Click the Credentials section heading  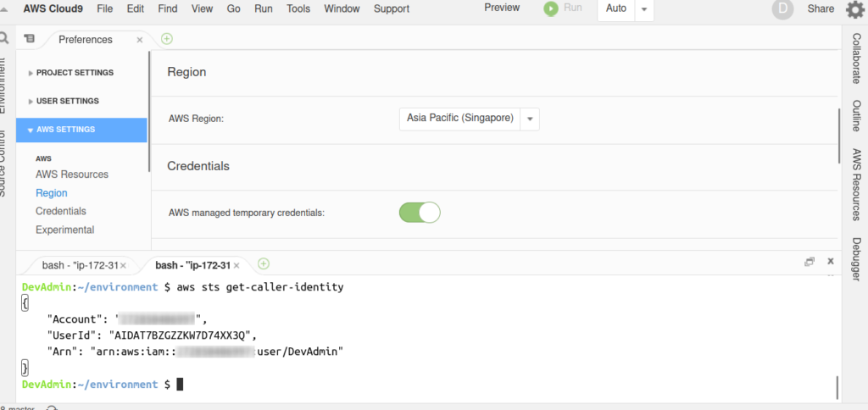coord(198,166)
